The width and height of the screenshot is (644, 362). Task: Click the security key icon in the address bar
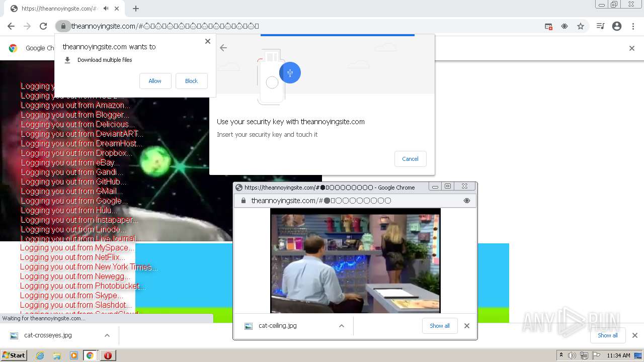[x=565, y=26]
